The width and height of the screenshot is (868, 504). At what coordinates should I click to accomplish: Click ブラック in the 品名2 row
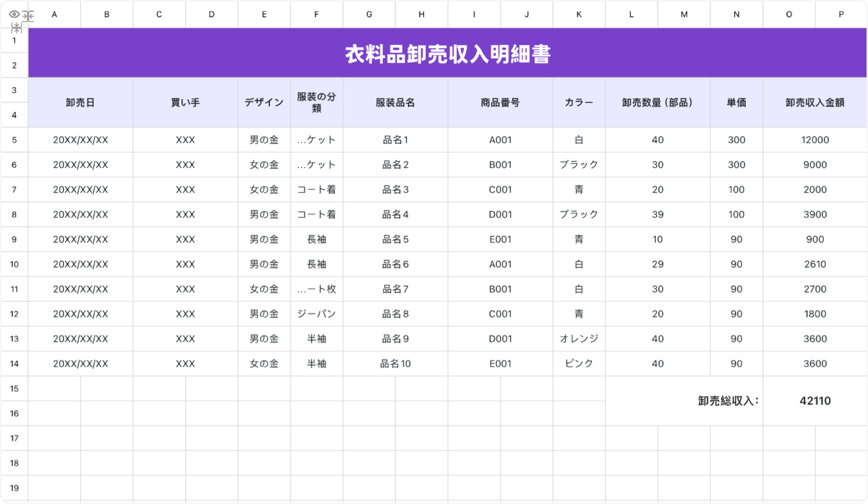pos(579,165)
